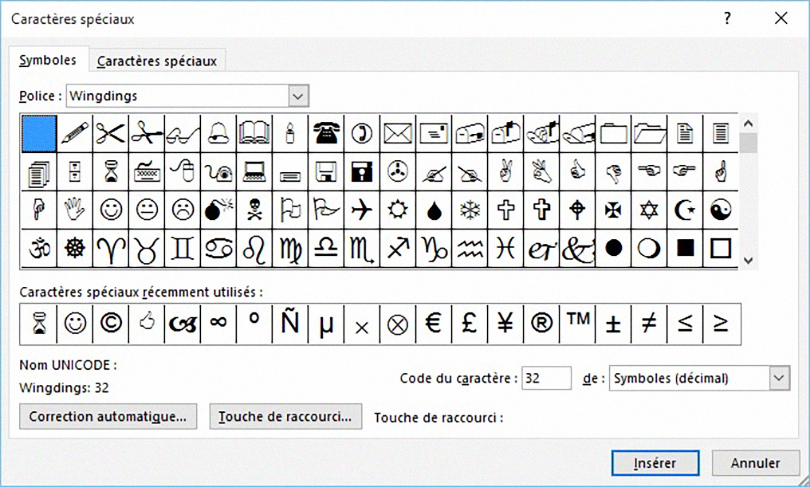This screenshot has height=487, width=810.
Task: Switch to the Caractères spéciaux tab
Action: click(157, 60)
